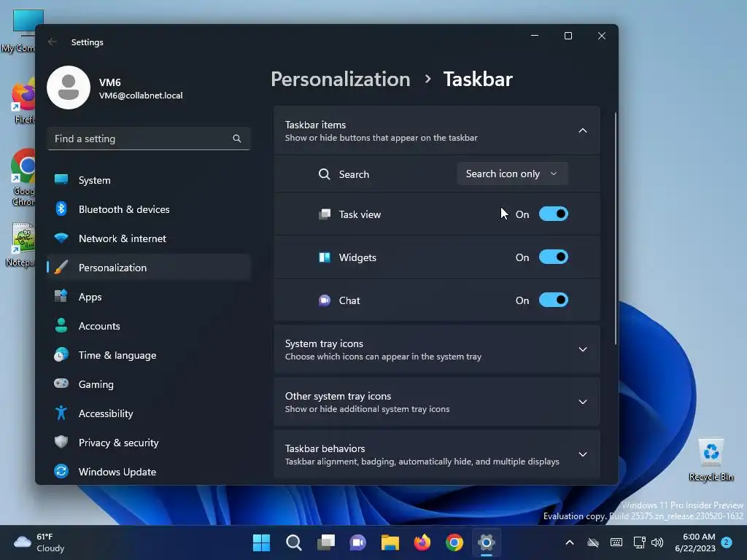Click the back arrow in Settings
Viewport: 747px width, 560px height.
tap(53, 42)
